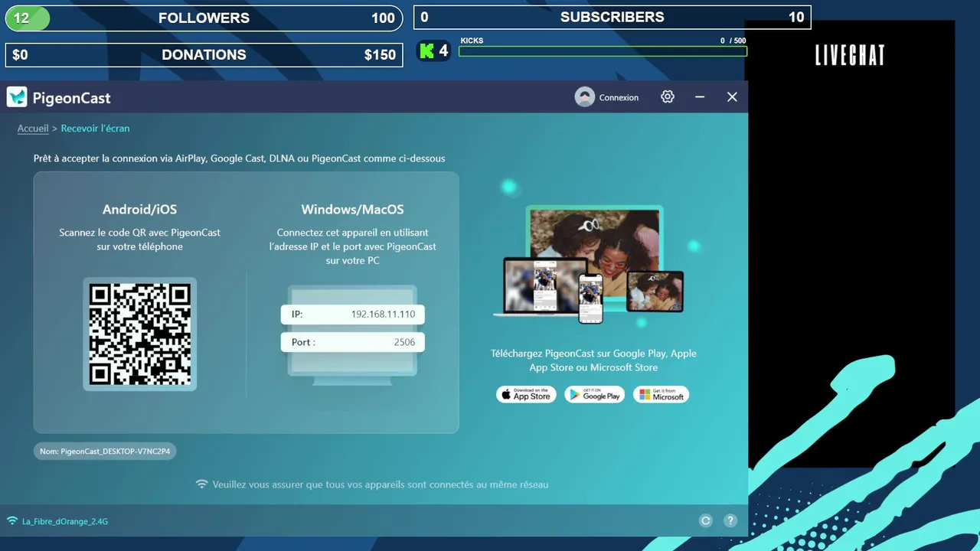Click the device name PigeonCast_DESKTOP-V7NC2P4 label

(x=105, y=452)
